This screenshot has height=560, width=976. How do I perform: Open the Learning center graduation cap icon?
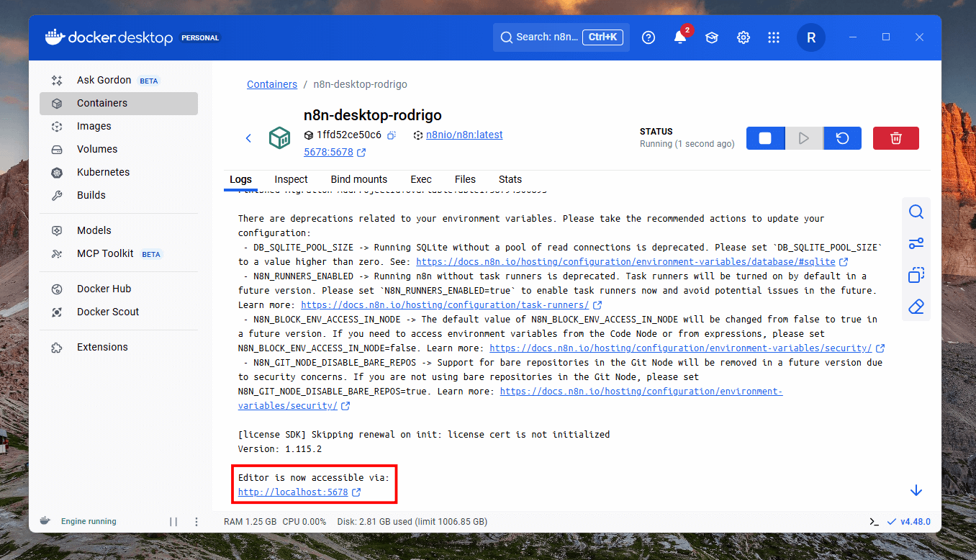[x=712, y=37]
